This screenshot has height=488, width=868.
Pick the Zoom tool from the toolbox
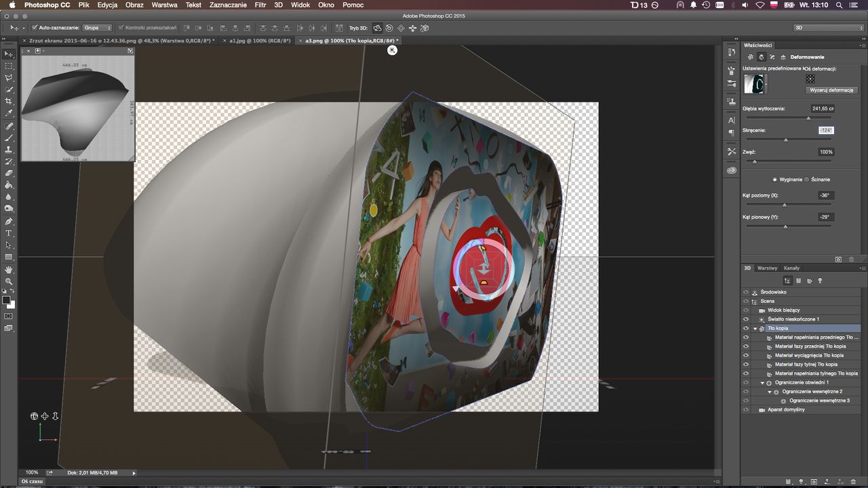click(x=9, y=281)
